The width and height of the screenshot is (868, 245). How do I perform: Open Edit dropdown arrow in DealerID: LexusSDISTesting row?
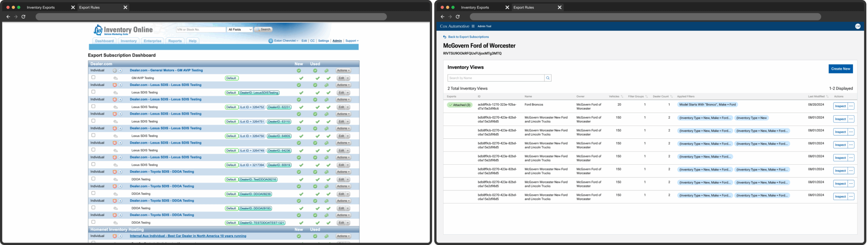click(x=348, y=93)
